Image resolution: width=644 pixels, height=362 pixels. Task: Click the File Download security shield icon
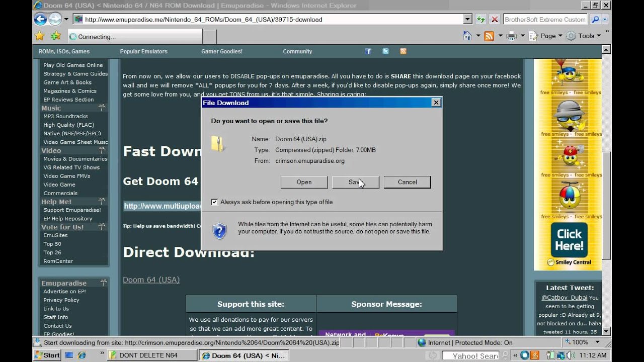pyautogui.click(x=220, y=231)
